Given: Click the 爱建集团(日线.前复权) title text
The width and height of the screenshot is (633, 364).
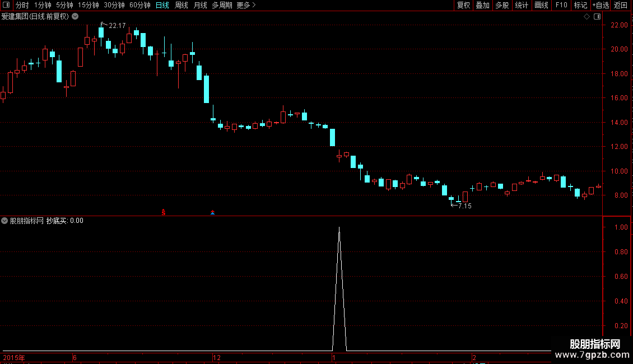Looking at the screenshot, I should [35, 17].
